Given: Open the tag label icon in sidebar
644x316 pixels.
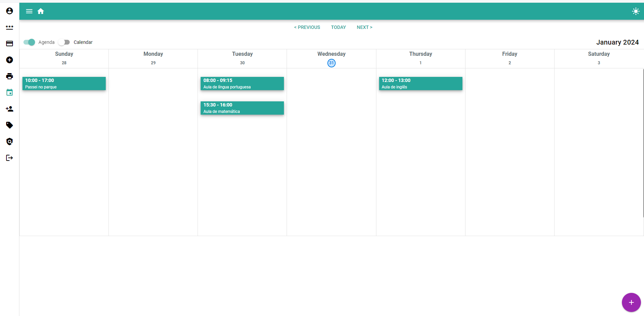Looking at the screenshot, I should [10, 125].
